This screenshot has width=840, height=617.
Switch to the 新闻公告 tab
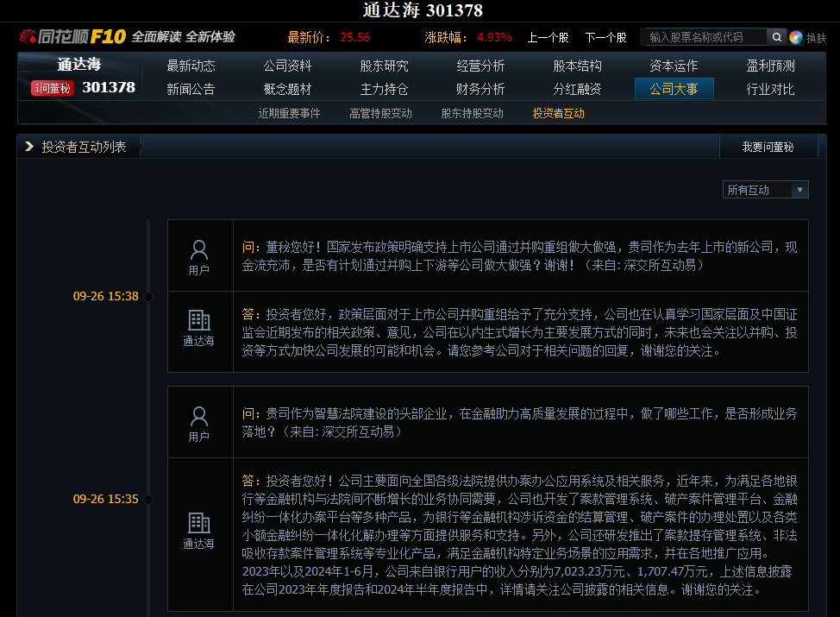tap(191, 89)
